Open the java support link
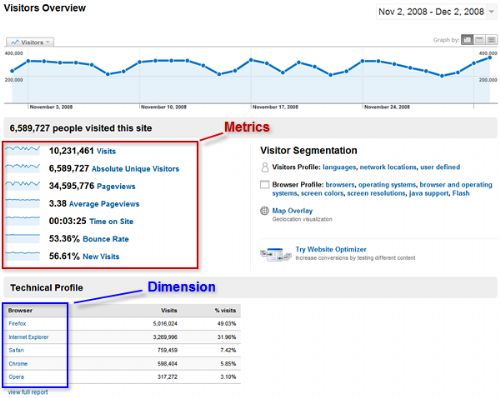Viewport: 500px width, 398px height. point(429,193)
